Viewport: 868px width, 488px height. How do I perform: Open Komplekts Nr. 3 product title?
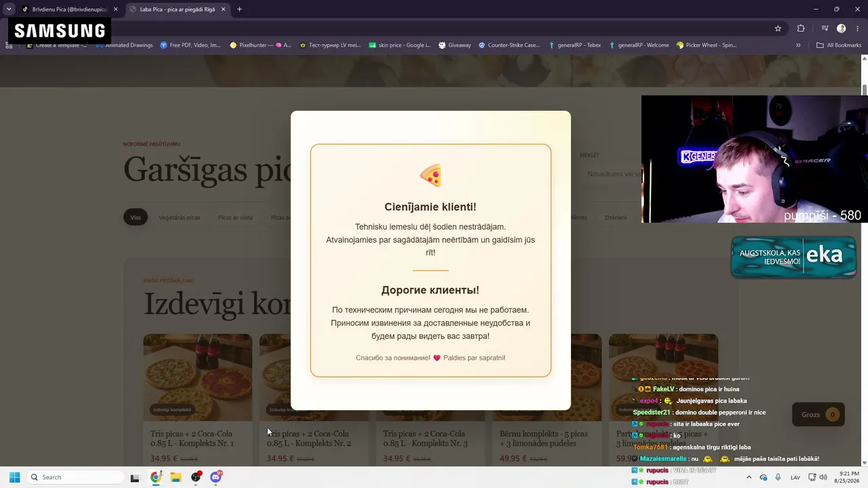pos(425,439)
